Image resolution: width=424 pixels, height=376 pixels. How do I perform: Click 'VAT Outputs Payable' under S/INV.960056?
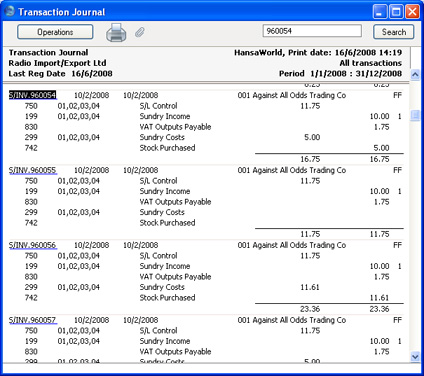[x=175, y=277]
